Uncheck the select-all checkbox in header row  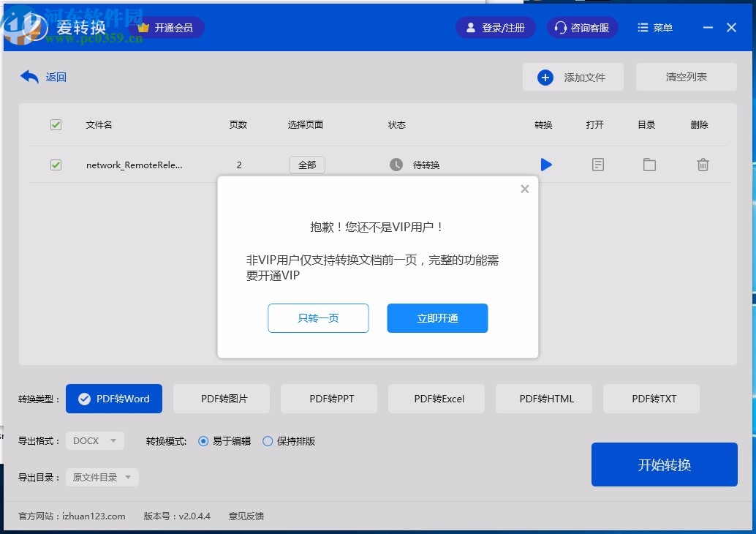pos(56,124)
